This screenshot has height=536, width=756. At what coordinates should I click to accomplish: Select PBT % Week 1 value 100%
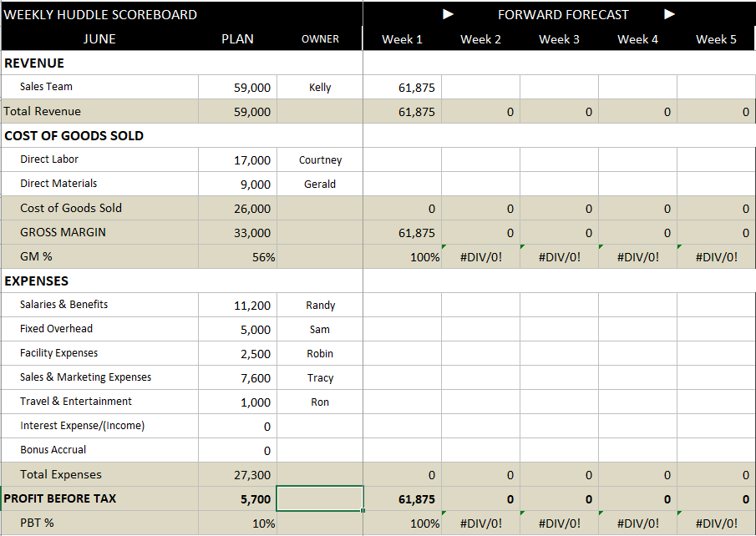402,523
